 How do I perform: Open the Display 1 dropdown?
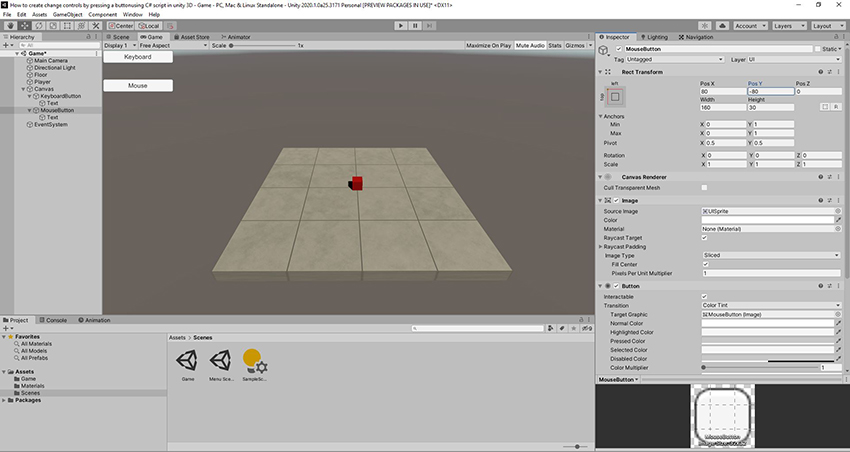click(x=120, y=46)
